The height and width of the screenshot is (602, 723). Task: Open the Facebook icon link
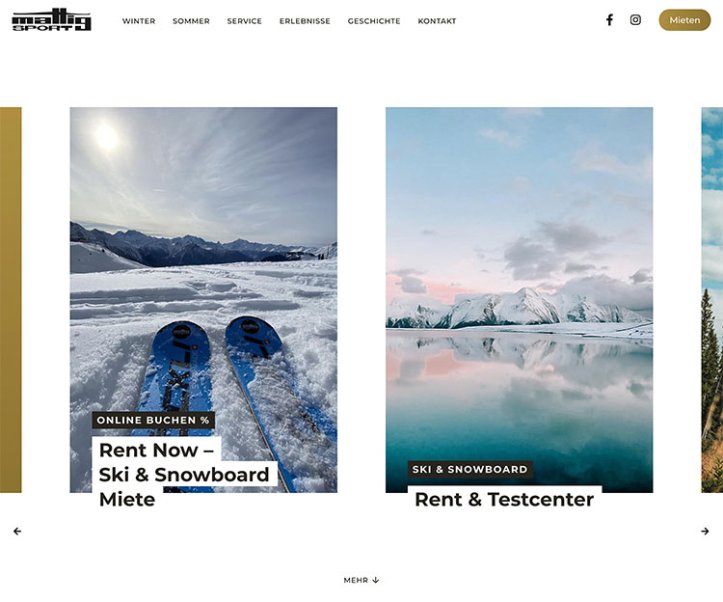point(609,20)
